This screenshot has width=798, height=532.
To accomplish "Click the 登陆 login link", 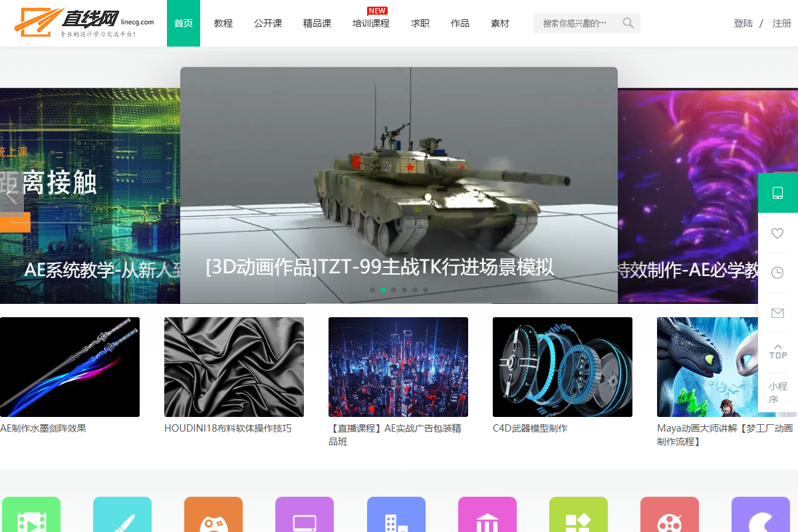I will pos(743,22).
